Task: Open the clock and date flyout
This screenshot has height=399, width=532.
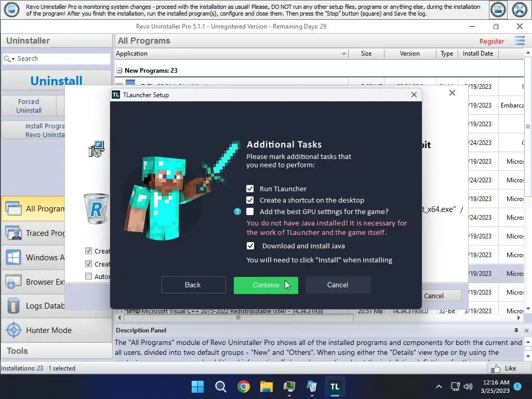Action: tap(495, 387)
